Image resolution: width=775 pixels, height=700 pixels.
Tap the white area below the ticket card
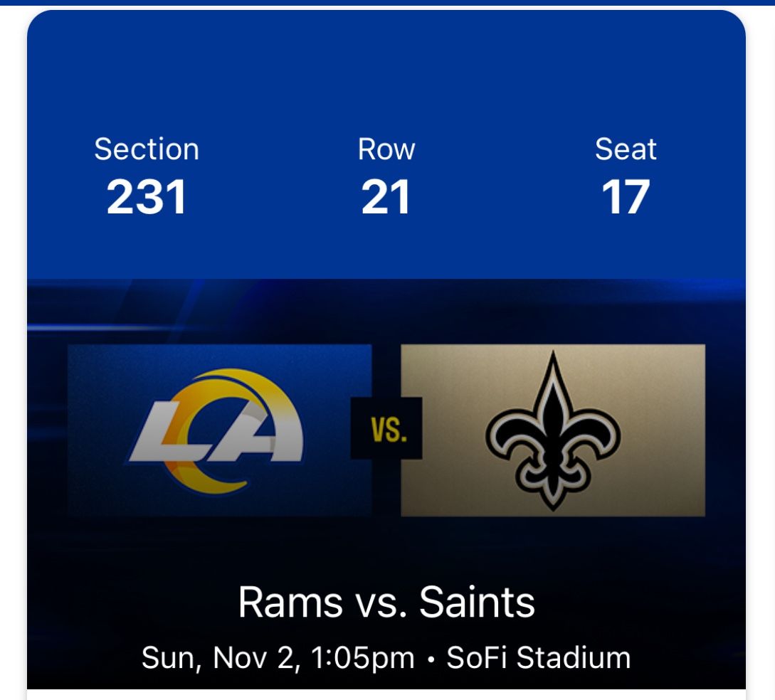click(x=386, y=695)
